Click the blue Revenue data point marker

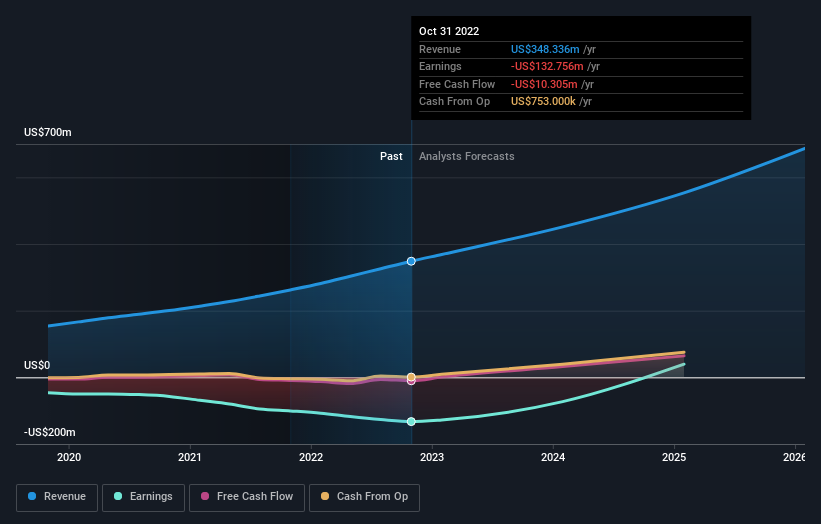click(x=411, y=261)
